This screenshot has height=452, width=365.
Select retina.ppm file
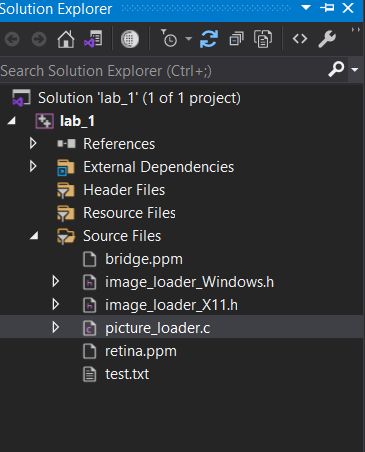pos(141,351)
